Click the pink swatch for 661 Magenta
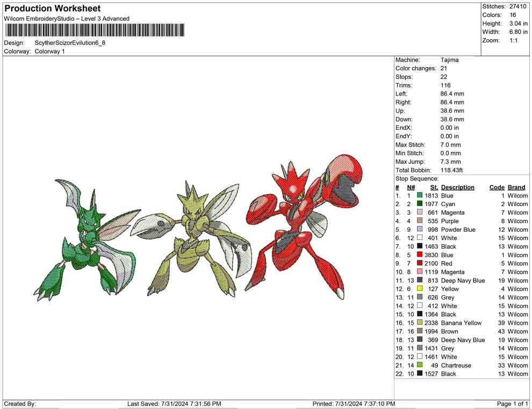Image resolution: width=532 pixels, height=409 pixels. point(420,213)
